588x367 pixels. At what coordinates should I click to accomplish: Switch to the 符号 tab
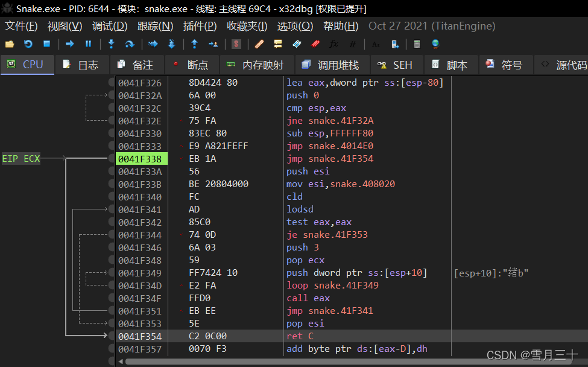click(506, 65)
